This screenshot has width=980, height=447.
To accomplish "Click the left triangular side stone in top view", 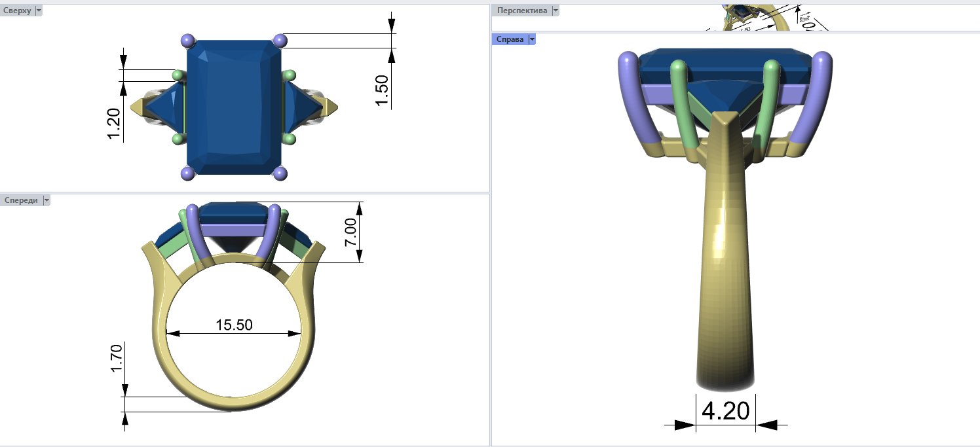I will 164,105.
